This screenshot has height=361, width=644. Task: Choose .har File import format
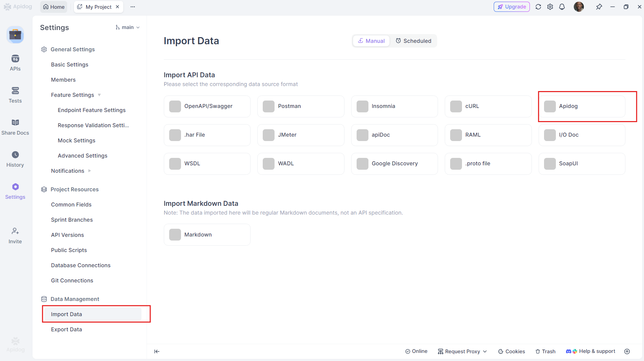(207, 135)
